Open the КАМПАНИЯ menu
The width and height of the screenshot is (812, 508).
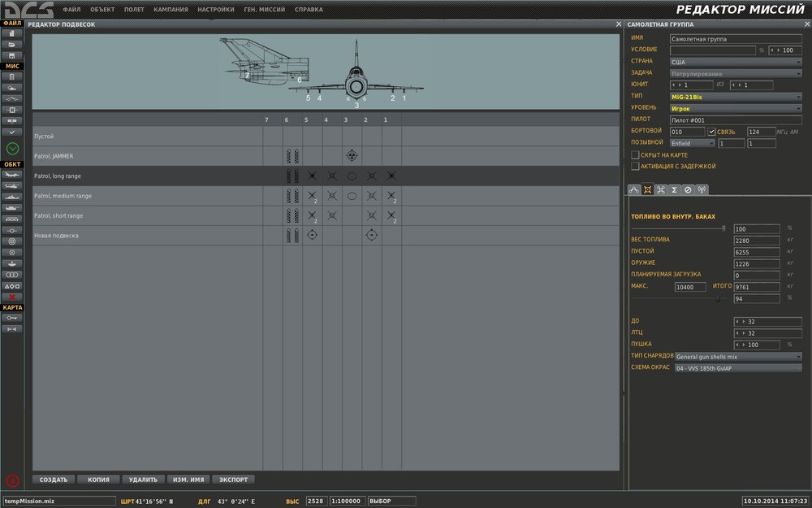click(171, 10)
